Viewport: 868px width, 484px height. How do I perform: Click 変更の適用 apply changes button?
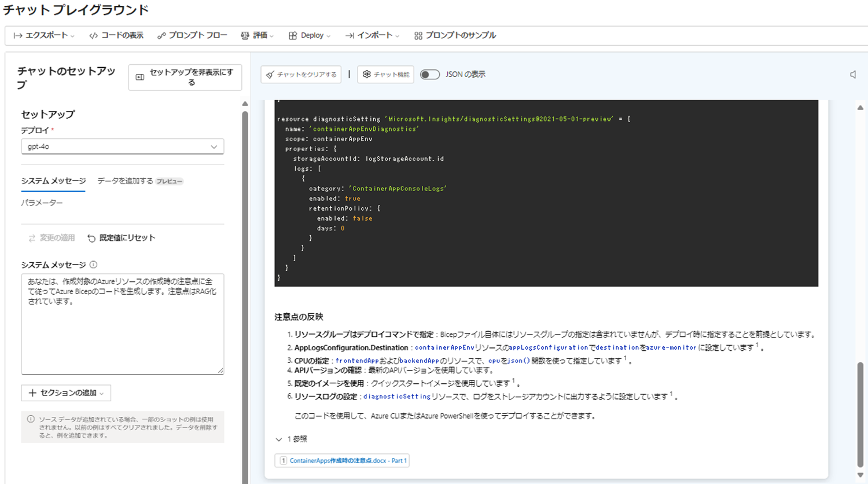point(52,238)
